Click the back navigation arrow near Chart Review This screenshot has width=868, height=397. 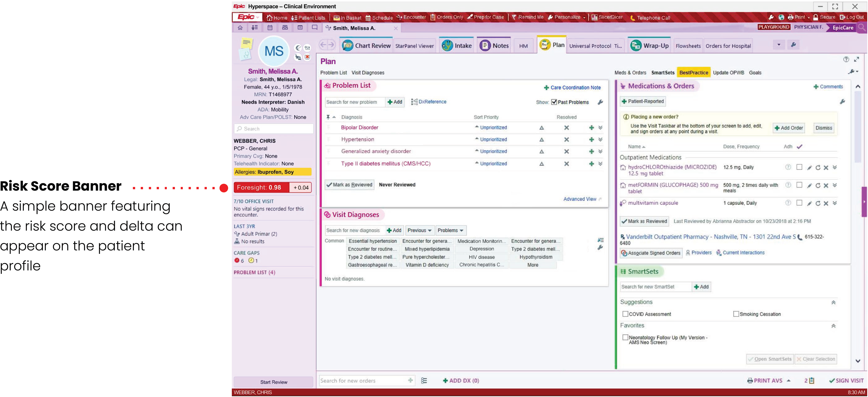(x=323, y=45)
